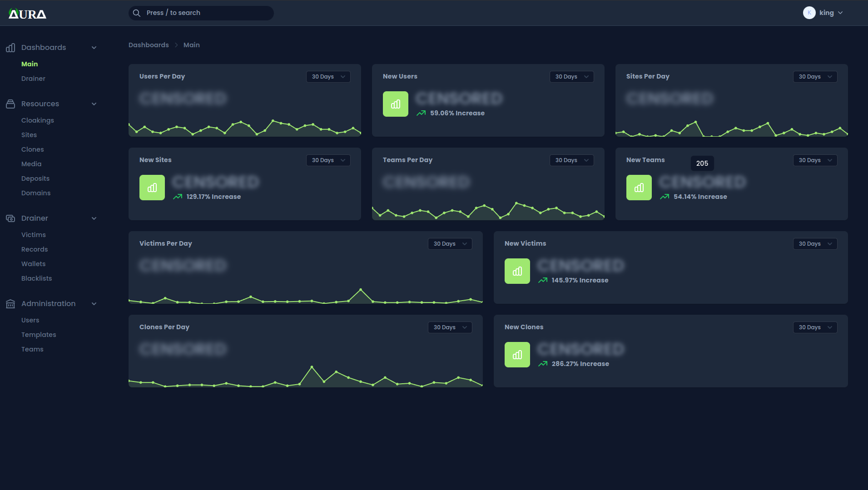Click the green chart icon in New Sites

pos(152,188)
